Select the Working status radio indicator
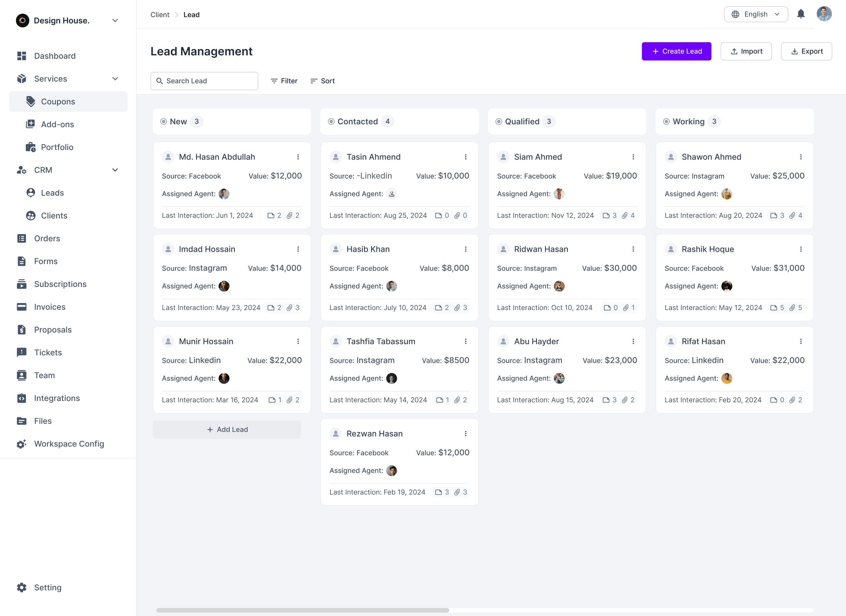Image resolution: width=846 pixels, height=616 pixels. 666,121
